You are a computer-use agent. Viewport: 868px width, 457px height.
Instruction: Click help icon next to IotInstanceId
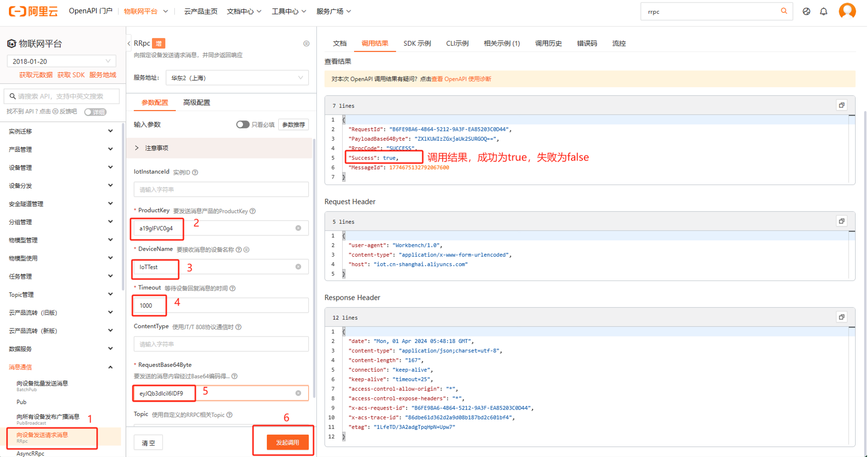[x=195, y=172]
